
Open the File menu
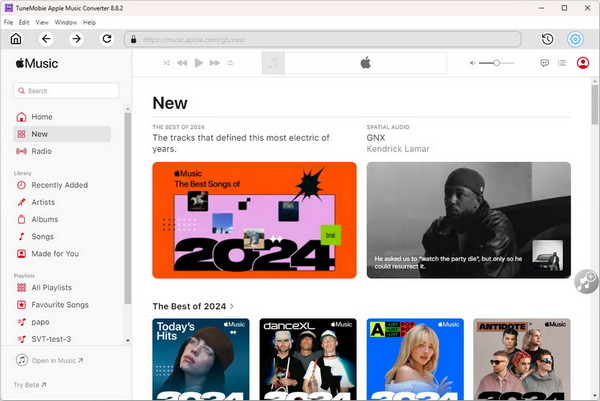pyautogui.click(x=8, y=23)
